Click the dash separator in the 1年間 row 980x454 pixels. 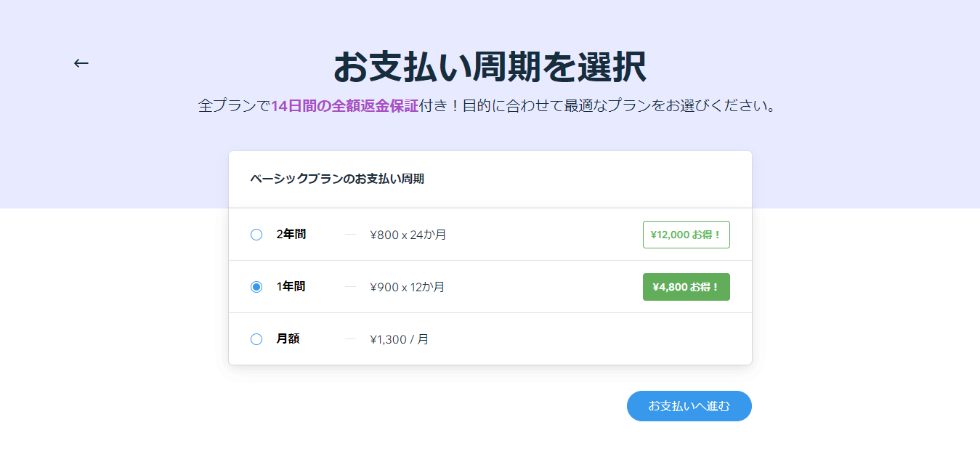point(350,287)
